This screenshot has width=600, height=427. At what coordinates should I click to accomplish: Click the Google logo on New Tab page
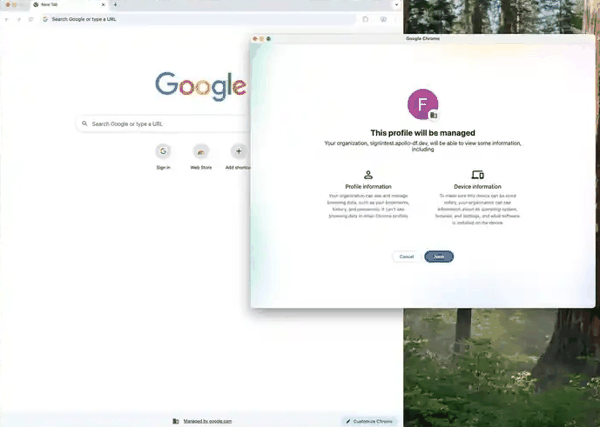tap(201, 86)
